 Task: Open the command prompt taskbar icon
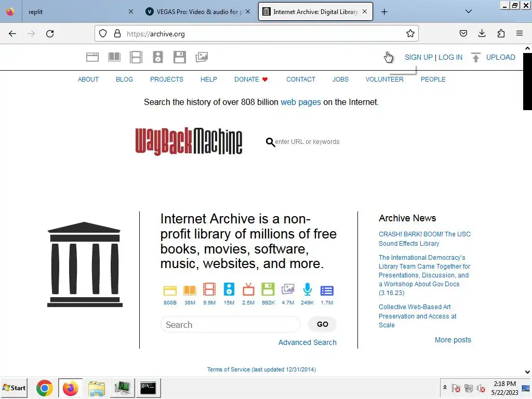(x=148, y=388)
